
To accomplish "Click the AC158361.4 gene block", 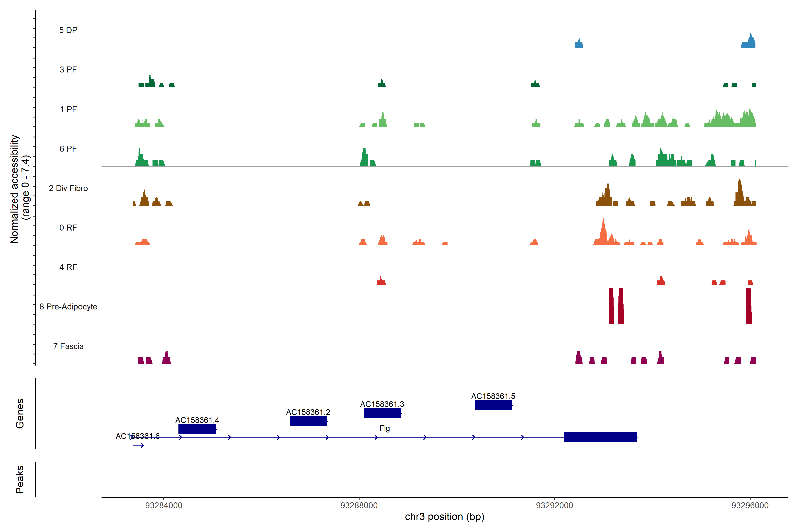I will (197, 429).
